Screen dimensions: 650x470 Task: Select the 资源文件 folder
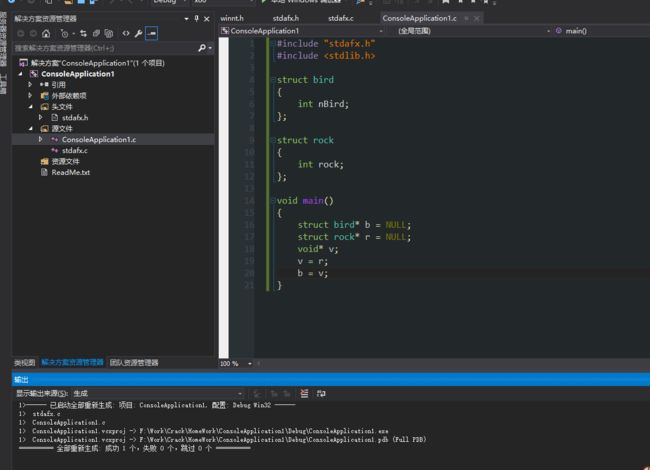[65, 161]
